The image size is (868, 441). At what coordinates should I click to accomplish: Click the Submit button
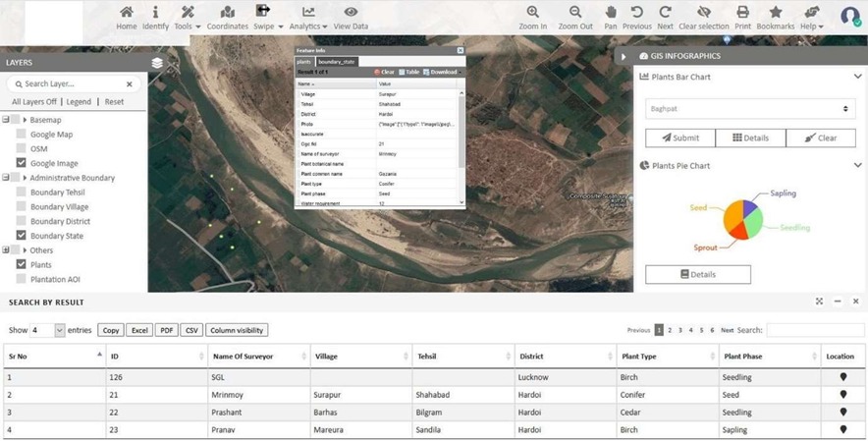point(679,138)
